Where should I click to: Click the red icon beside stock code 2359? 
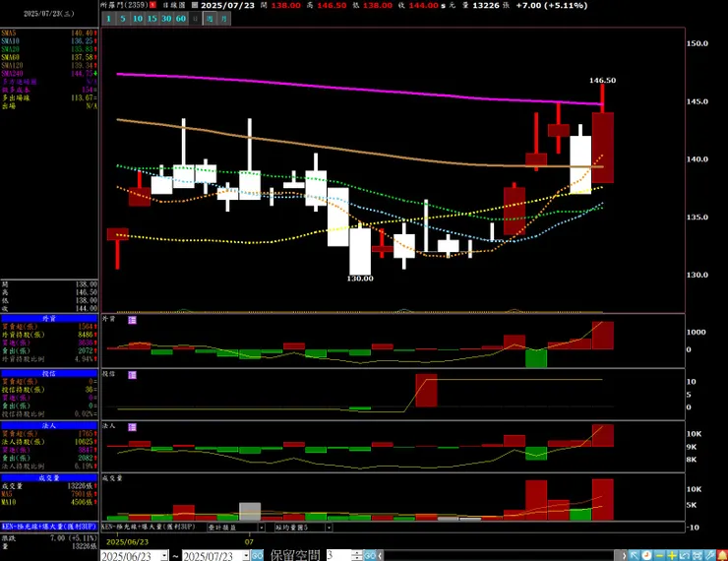(x=152, y=5)
